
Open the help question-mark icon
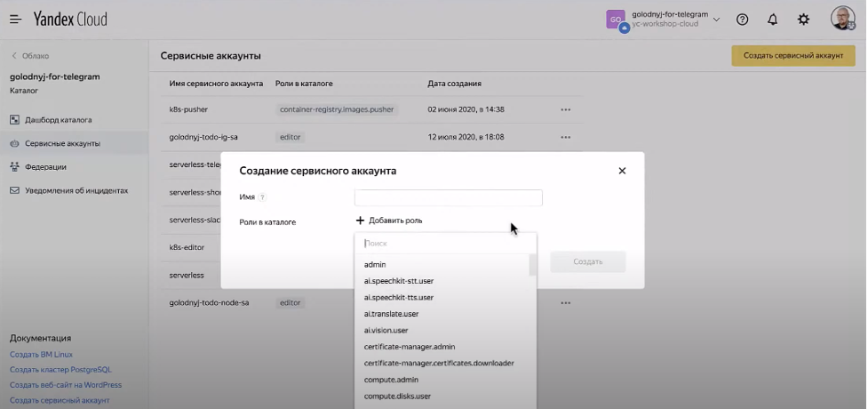[x=743, y=20]
